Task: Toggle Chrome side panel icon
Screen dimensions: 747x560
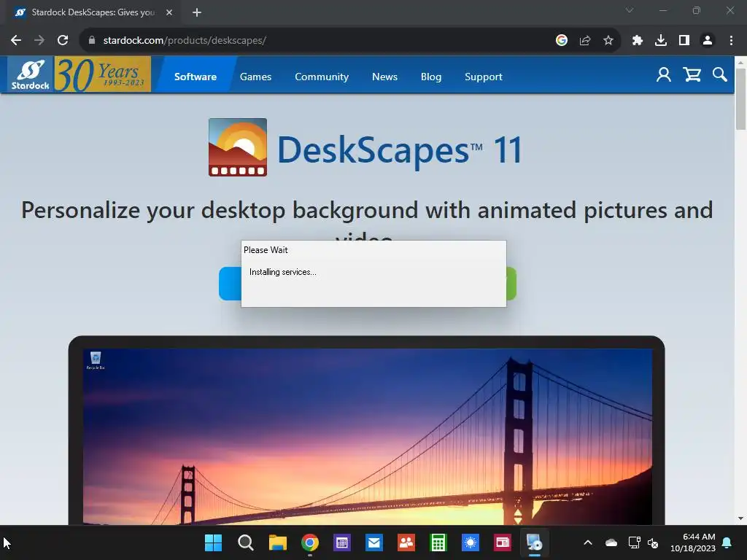Action: (684, 41)
